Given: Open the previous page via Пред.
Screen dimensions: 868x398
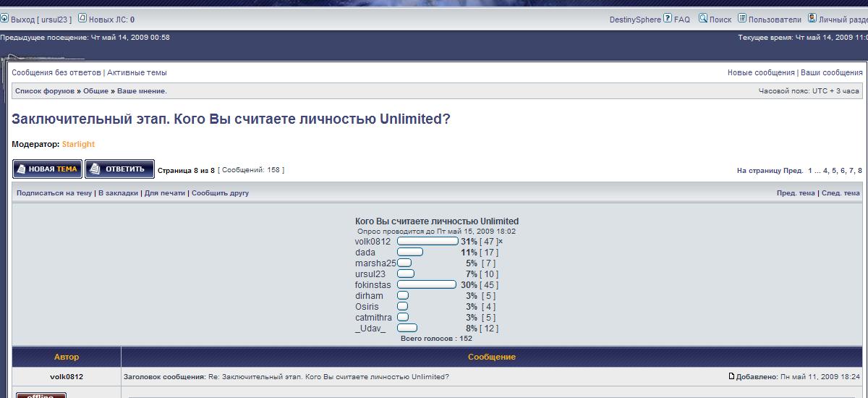Looking at the screenshot, I should (793, 171).
